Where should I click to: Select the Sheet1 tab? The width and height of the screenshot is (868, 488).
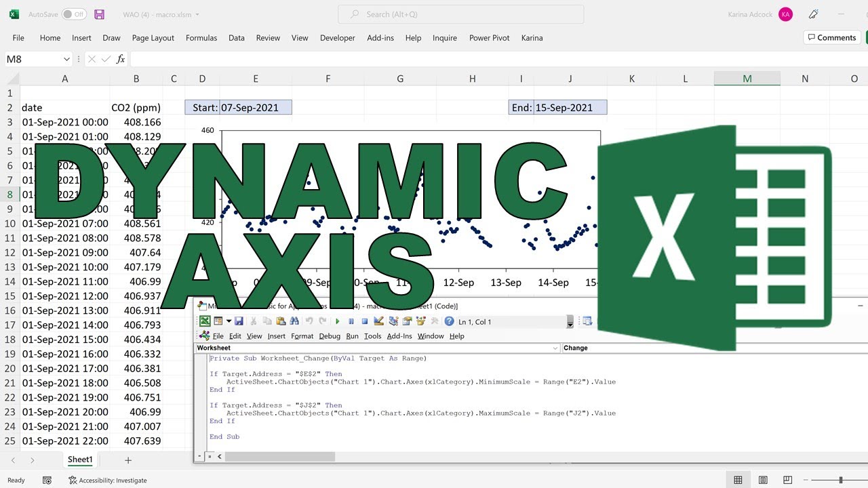click(x=80, y=460)
